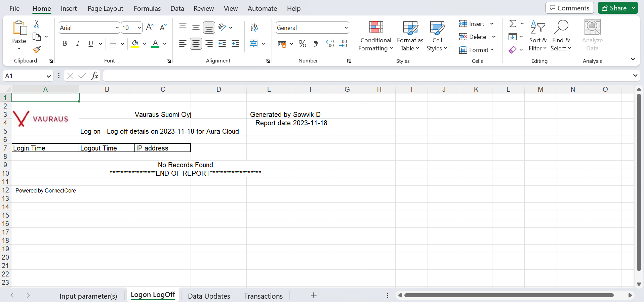This screenshot has height=302, width=644.
Task: Expand the Number Format dropdown
Action: [346, 28]
